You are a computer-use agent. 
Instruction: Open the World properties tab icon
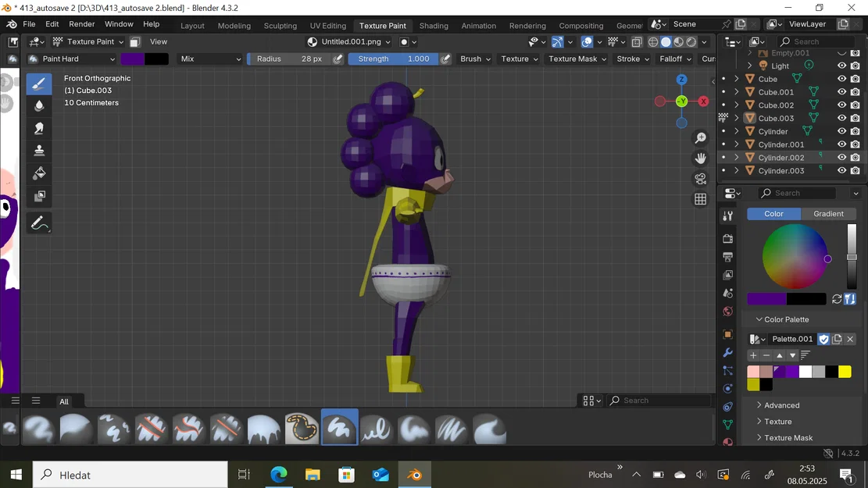click(728, 312)
